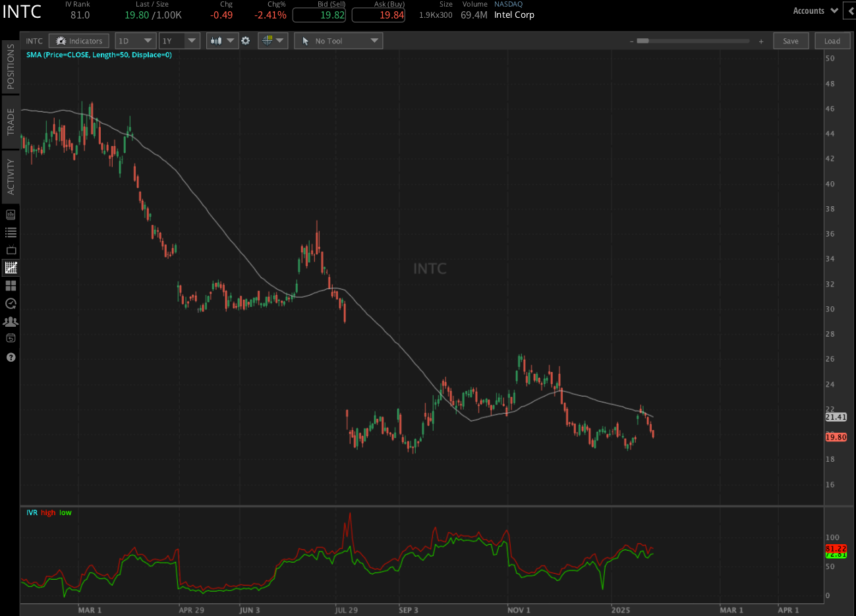Open the 1Y chart range dropdown

179,40
